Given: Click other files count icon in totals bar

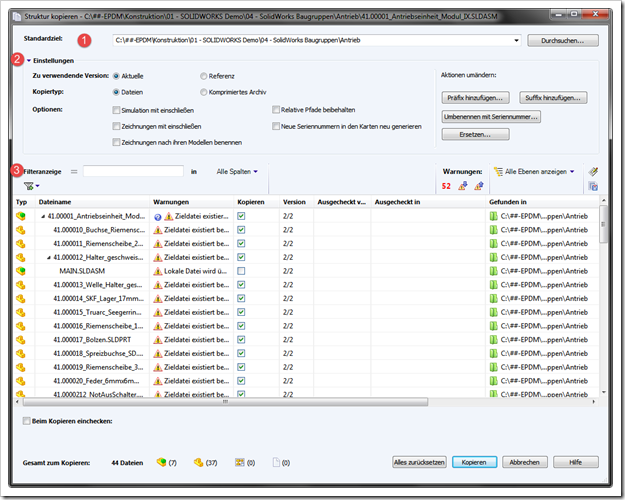Looking at the screenshot, I should pyautogui.click(x=276, y=462).
